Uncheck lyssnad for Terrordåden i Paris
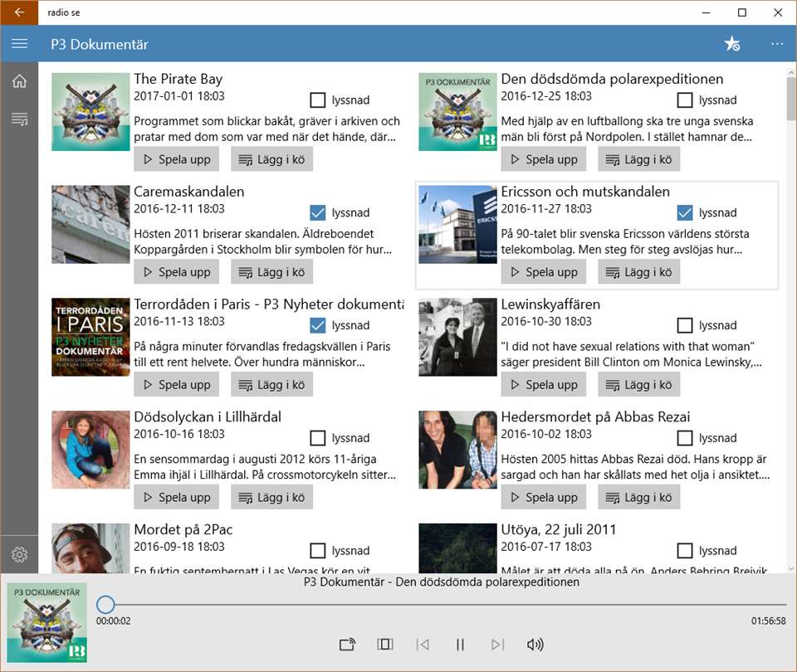The image size is (797, 672). click(x=318, y=325)
